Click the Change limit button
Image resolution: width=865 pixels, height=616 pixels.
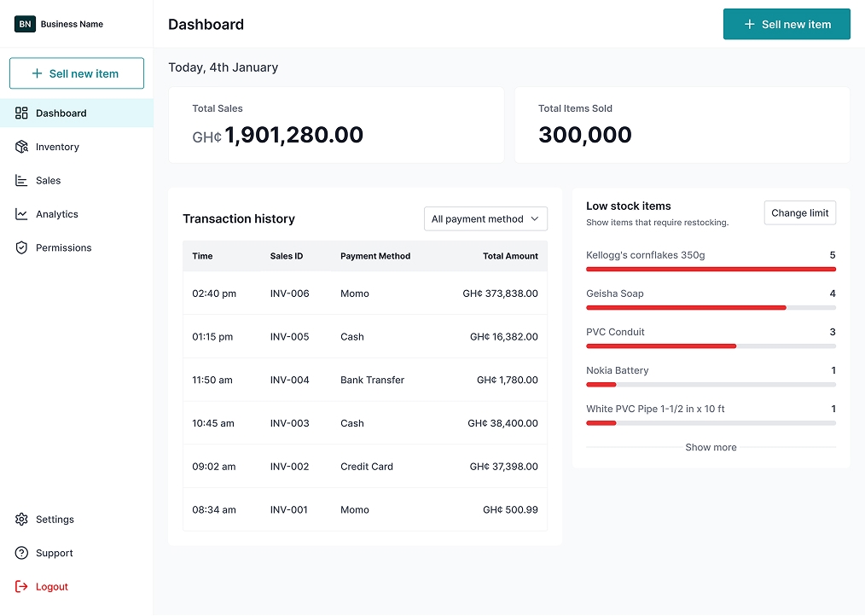click(799, 212)
